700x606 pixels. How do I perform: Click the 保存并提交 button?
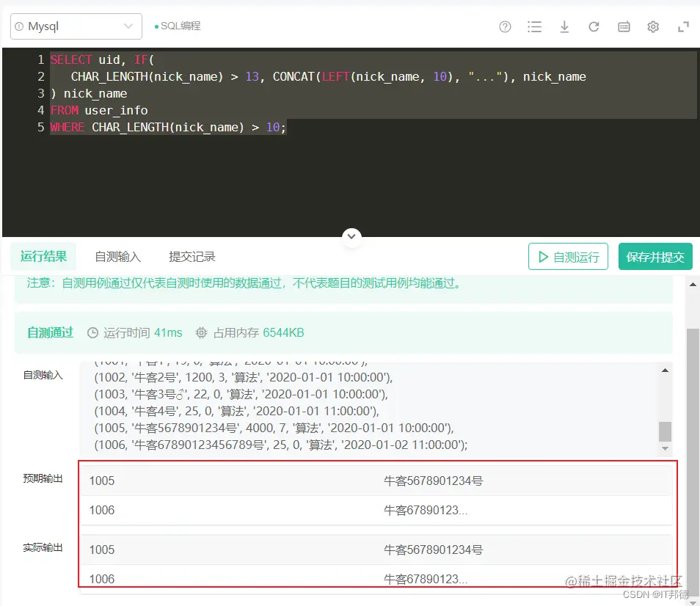pyautogui.click(x=655, y=257)
